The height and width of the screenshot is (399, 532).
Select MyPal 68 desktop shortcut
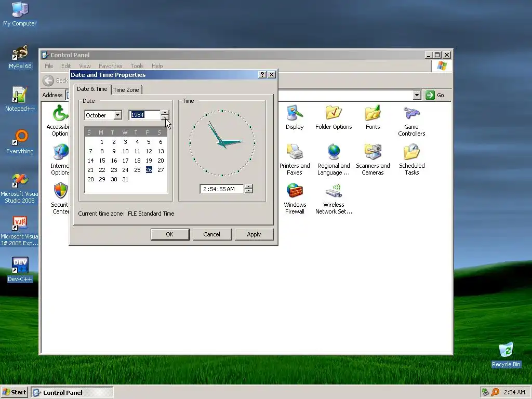20,57
